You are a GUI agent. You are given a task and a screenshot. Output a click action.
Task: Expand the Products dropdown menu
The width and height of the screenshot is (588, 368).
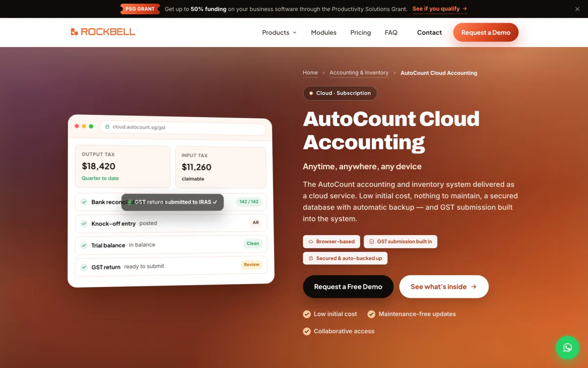point(279,32)
